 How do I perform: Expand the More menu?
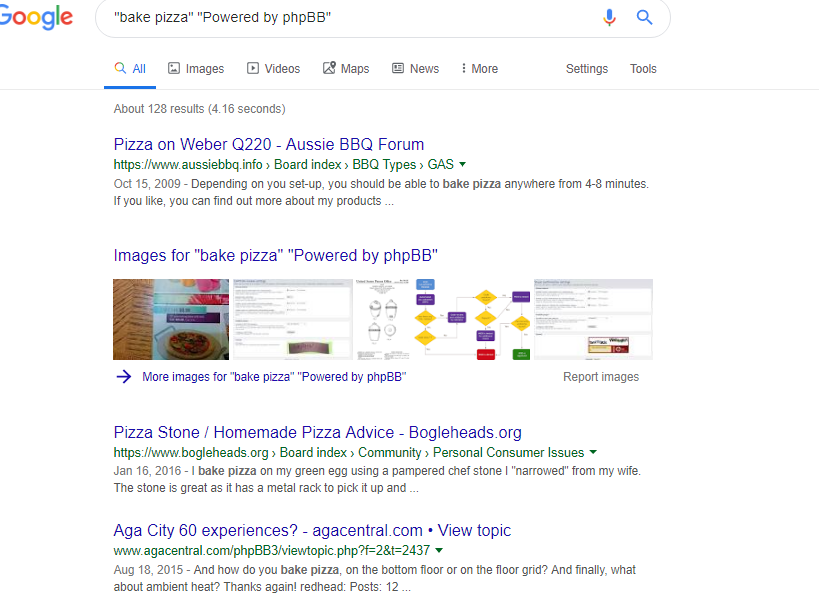[479, 68]
